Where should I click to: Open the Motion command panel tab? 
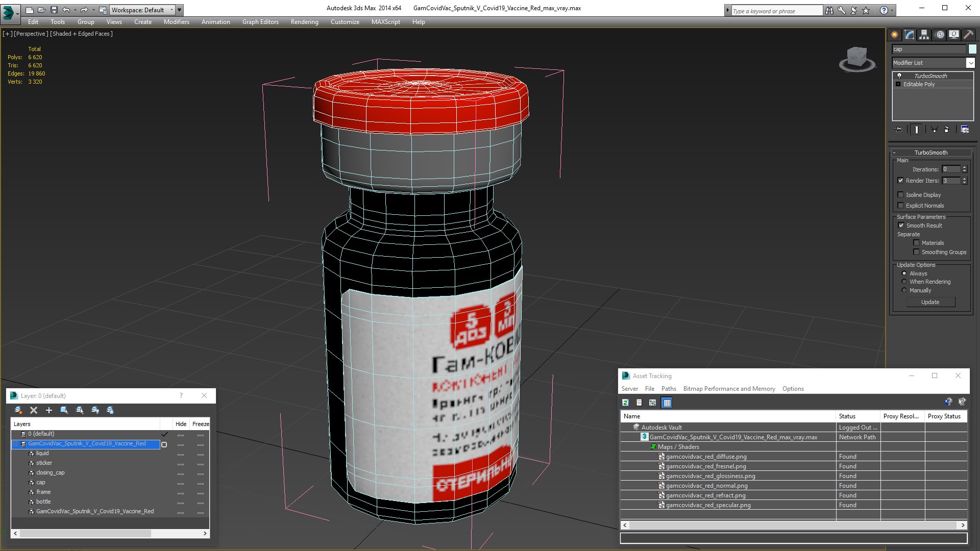tap(939, 35)
